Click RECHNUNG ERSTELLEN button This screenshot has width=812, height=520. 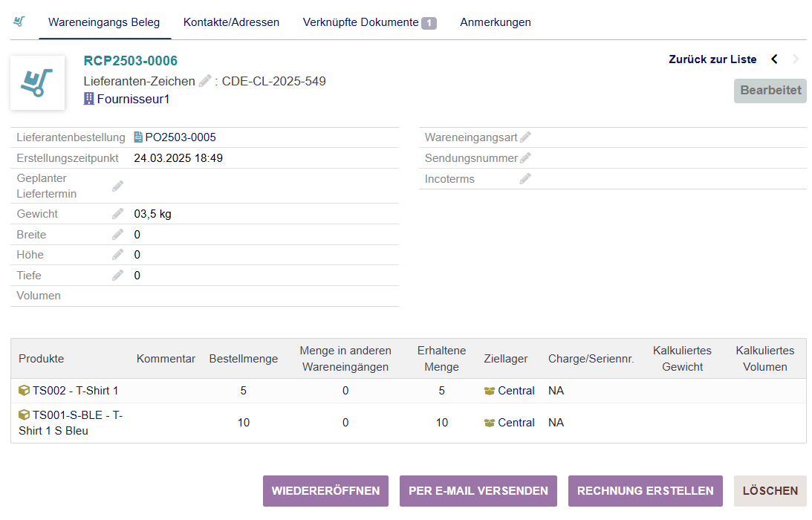(645, 491)
